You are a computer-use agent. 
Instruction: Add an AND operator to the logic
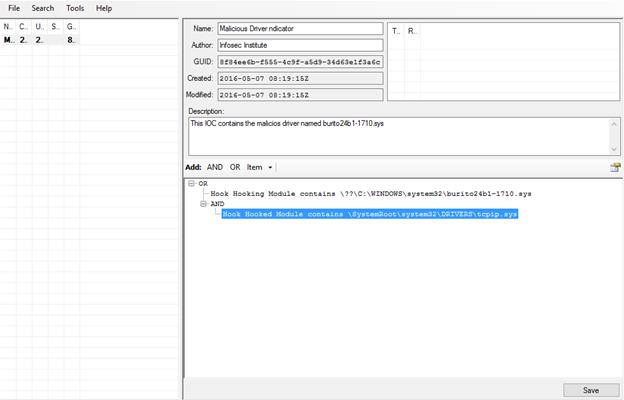click(215, 167)
